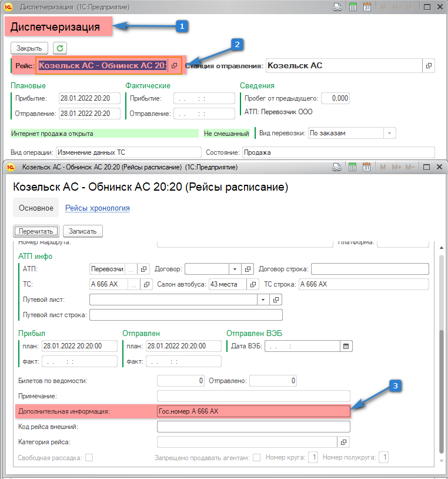This screenshot has width=448, height=479.
Task: Toggle the Свободная рассадка checkbox
Action: (x=89, y=457)
